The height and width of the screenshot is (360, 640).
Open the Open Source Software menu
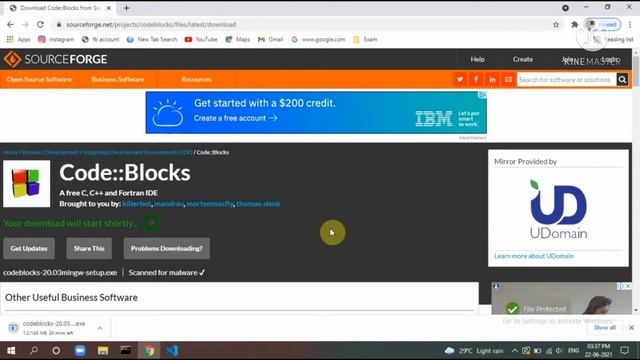[x=39, y=79]
